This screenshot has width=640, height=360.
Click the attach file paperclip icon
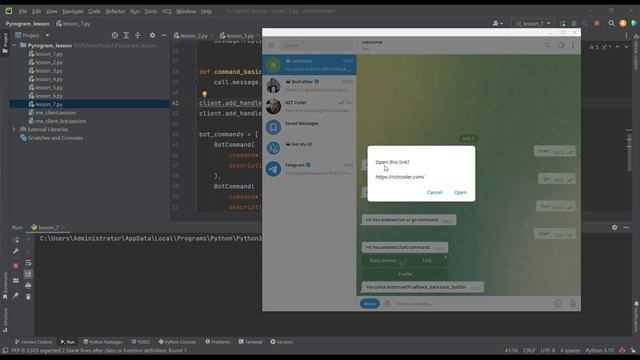pyautogui.click(x=387, y=304)
